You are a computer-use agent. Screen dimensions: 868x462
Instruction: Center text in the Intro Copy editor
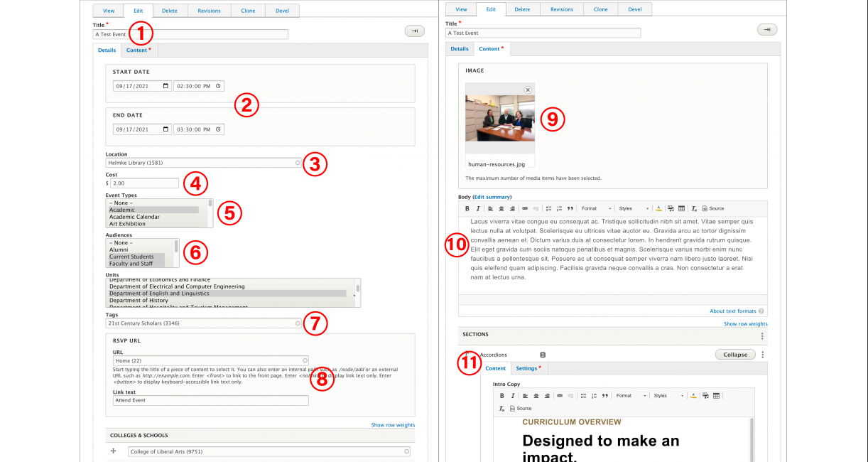click(536, 396)
